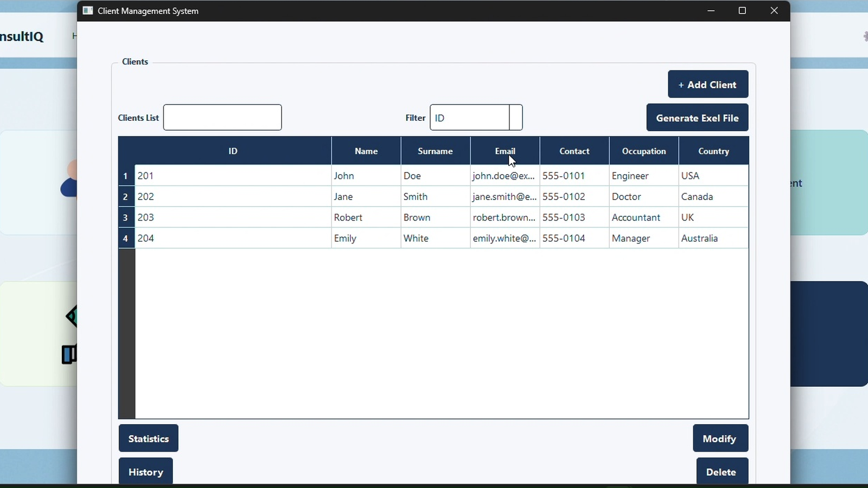Click the Name column header
Image resolution: width=868 pixels, height=488 pixels.
pyautogui.click(x=366, y=151)
